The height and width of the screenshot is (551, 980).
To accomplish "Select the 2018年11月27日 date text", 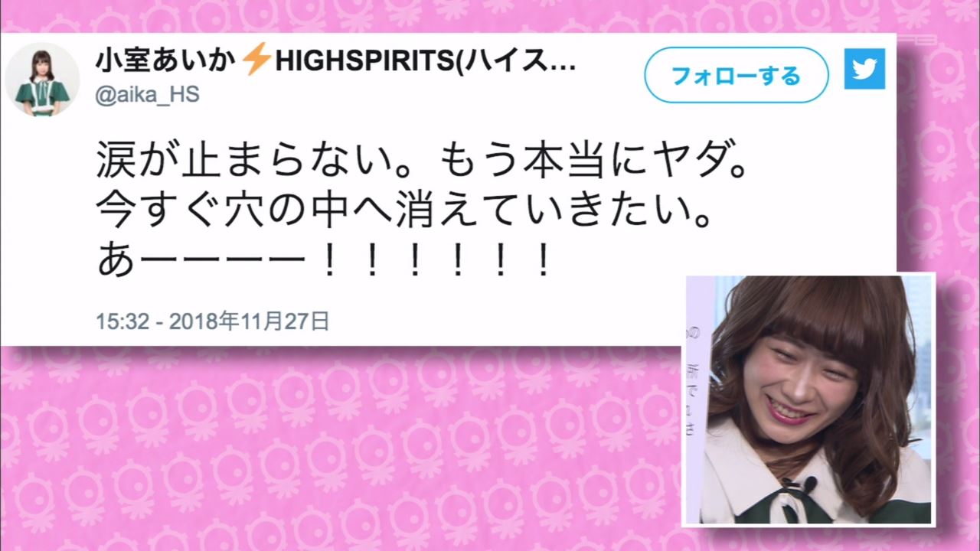I will [249, 321].
